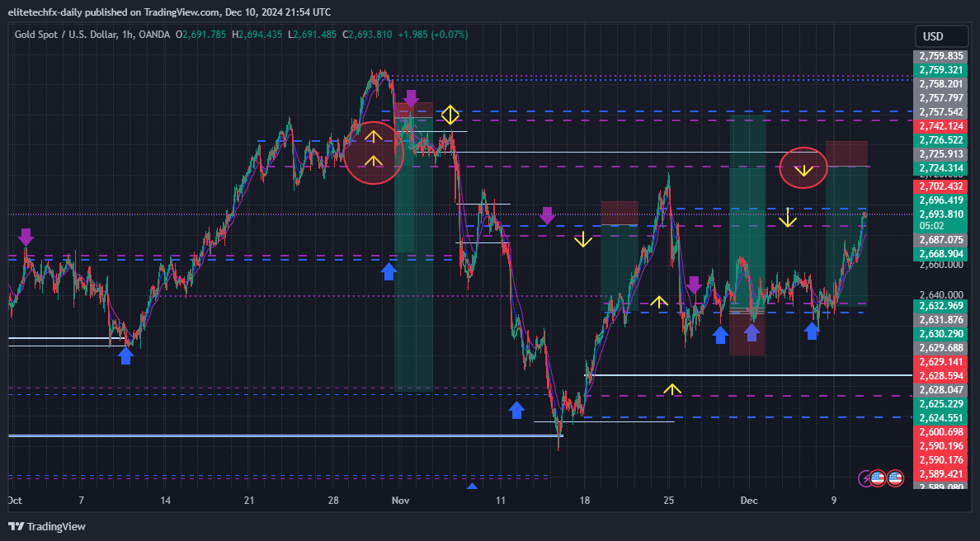This screenshot has height=541, width=980.
Task: Click the 2,687.075 price label
Action: pyautogui.click(x=940, y=240)
